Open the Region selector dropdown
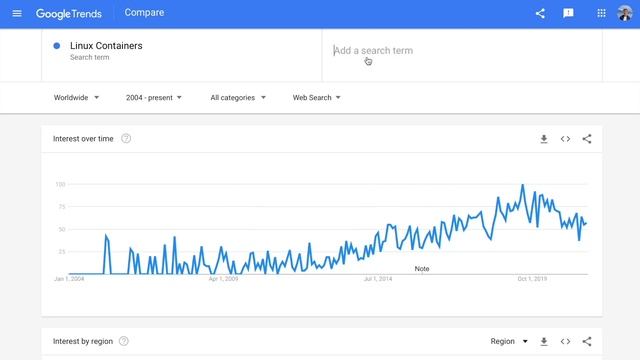Screen dimensions: 640x360 pyautogui.click(x=509, y=341)
